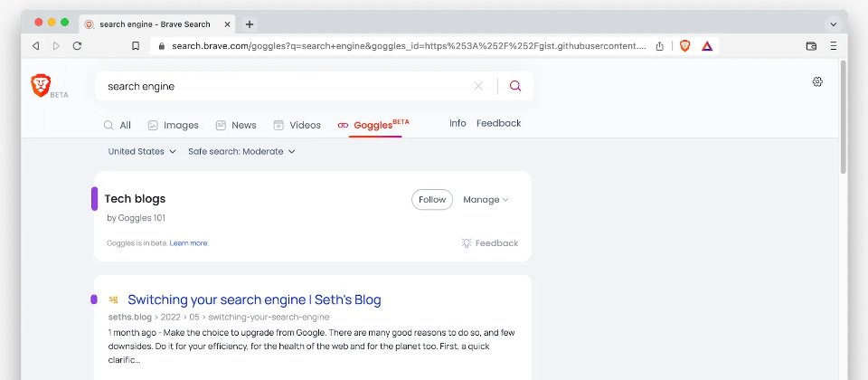Viewport: 868px width, 380px height.
Task: Open the Info link beside Goggles
Action: [458, 123]
